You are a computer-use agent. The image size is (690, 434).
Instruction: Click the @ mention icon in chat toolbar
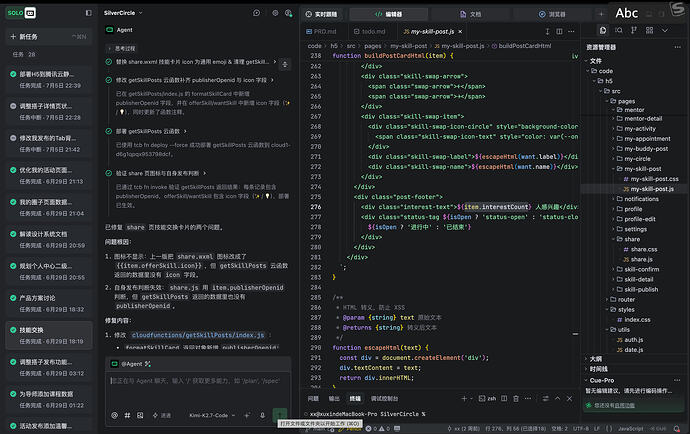pyautogui.click(x=114, y=415)
